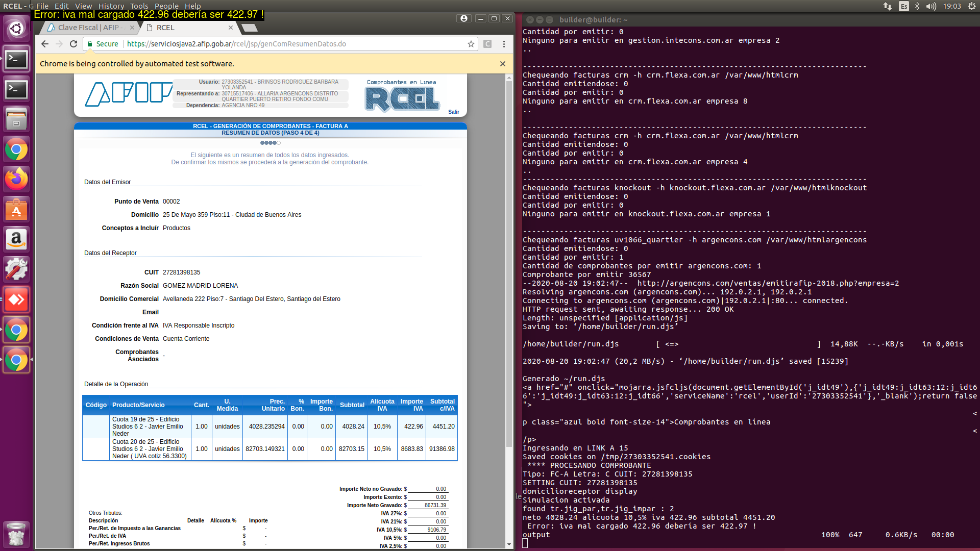This screenshot has width=980, height=551.
Task: Click the page scrollbar down arrow
Action: pos(509,545)
